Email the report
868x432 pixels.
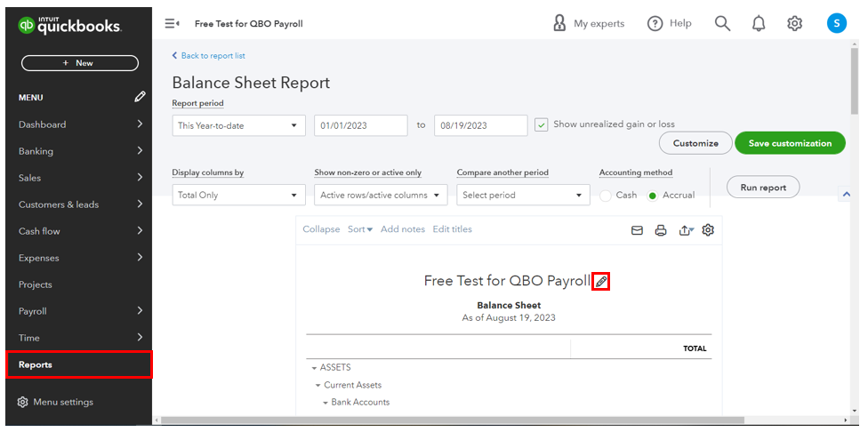point(637,230)
